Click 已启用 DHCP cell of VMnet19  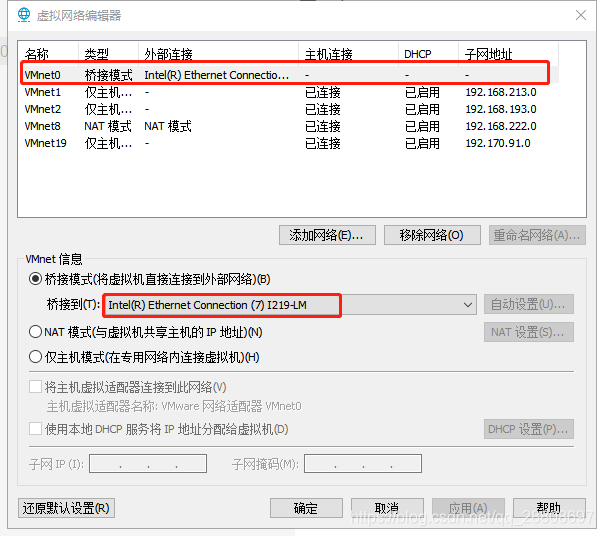point(422,143)
